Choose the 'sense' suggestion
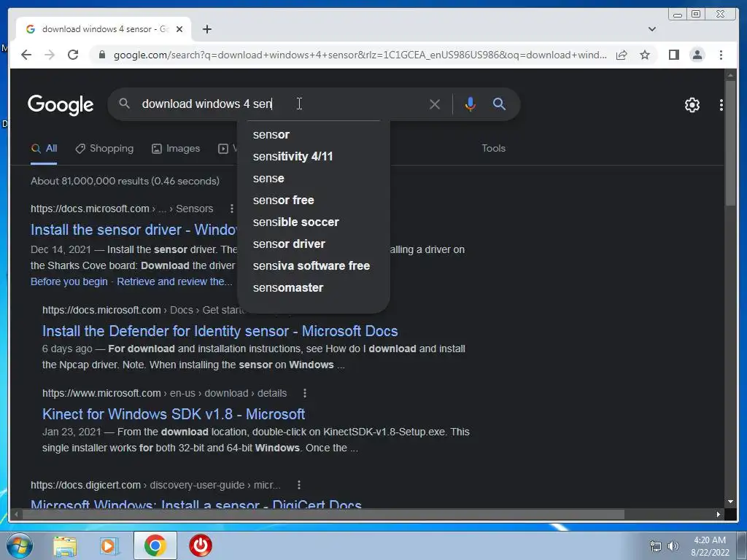 [313, 179]
